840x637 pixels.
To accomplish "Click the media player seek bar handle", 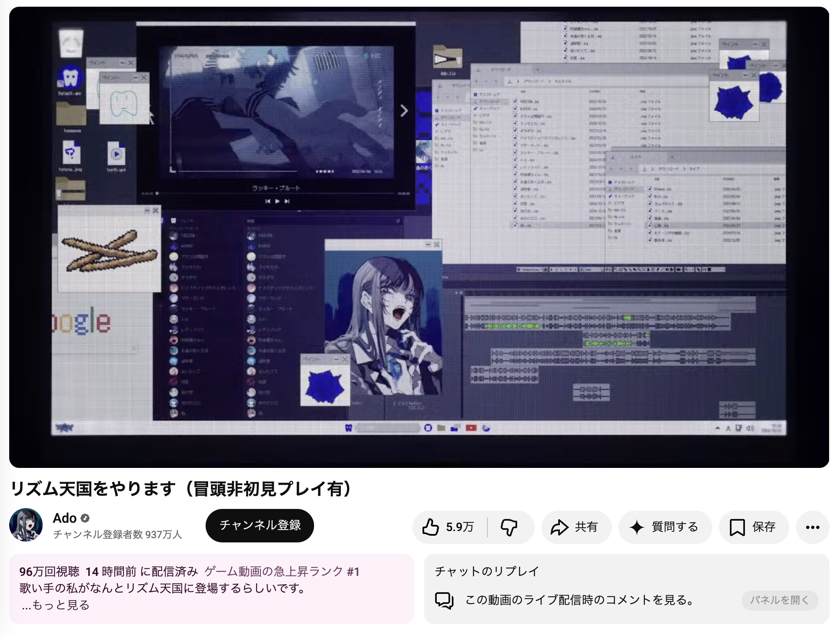I will [157, 193].
